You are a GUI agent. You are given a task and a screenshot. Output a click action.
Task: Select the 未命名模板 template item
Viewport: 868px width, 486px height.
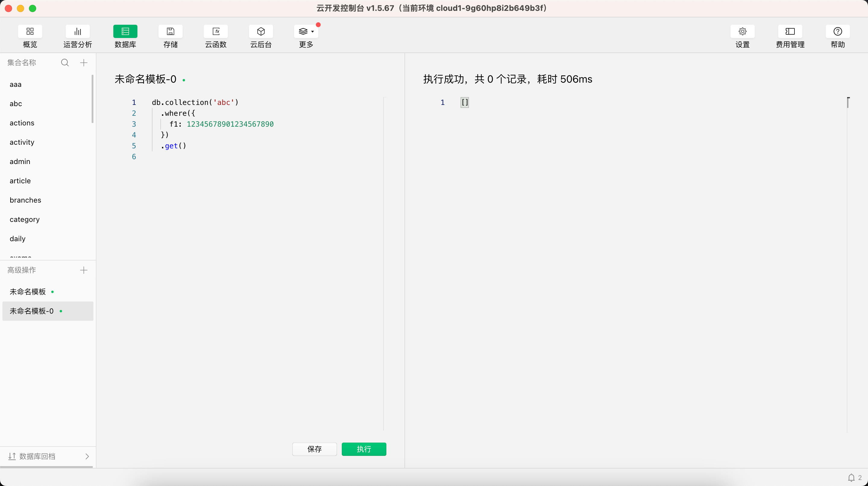pyautogui.click(x=28, y=292)
